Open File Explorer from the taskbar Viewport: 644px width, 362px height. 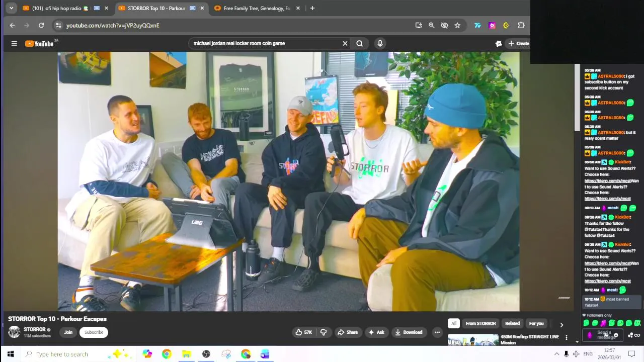[x=186, y=354]
